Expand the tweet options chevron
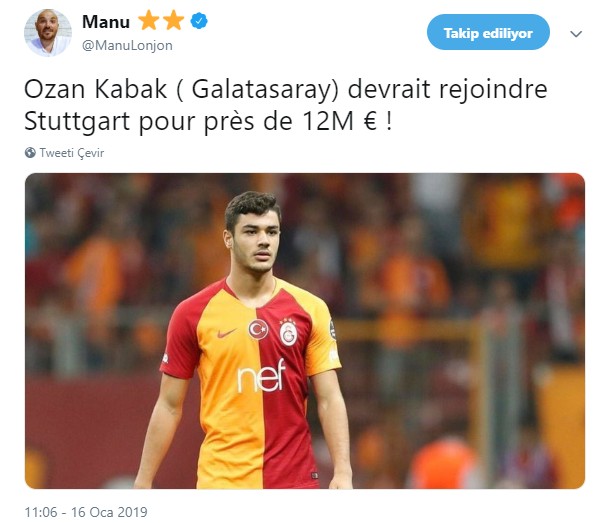597x523 pixels. click(x=576, y=34)
